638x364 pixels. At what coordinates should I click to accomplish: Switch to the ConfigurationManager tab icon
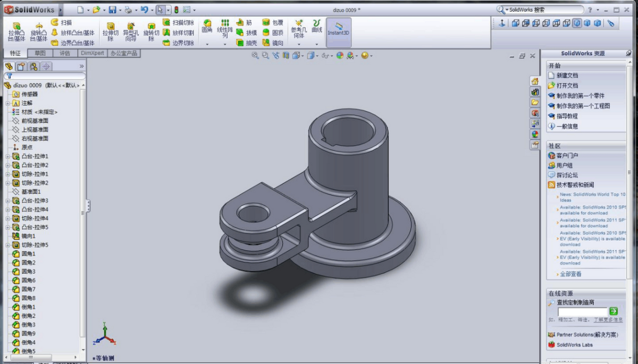click(33, 66)
